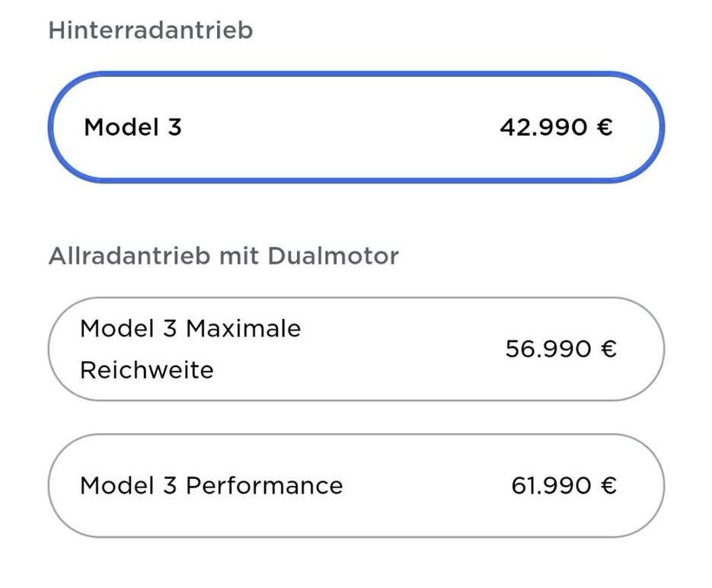Screen dimensions: 712x588
Task: Choose Model 3 Maximale Reichweite variant
Action: 356,349
